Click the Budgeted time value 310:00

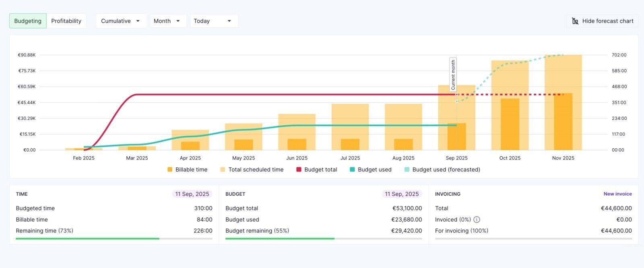(x=203, y=208)
